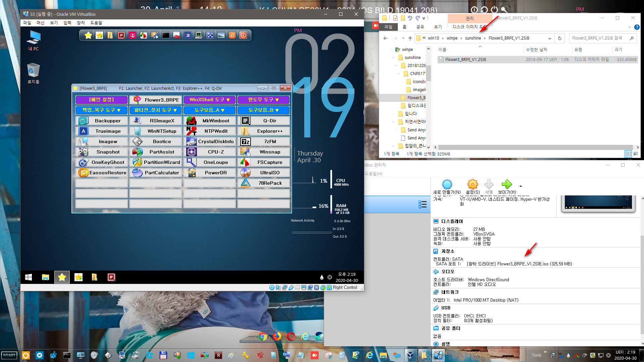This screenshot has width=644, height=362.
Task: Click the blue four-arrow fullscreen icon in the VM dock
Action: click(x=210, y=35)
